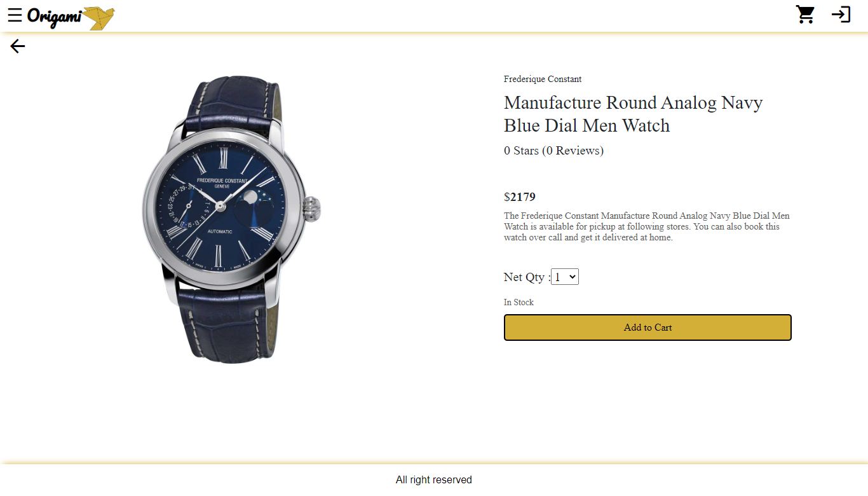The height and width of the screenshot is (496, 868).
Task: Click the 0 Reviews rating text
Action: 553,150
